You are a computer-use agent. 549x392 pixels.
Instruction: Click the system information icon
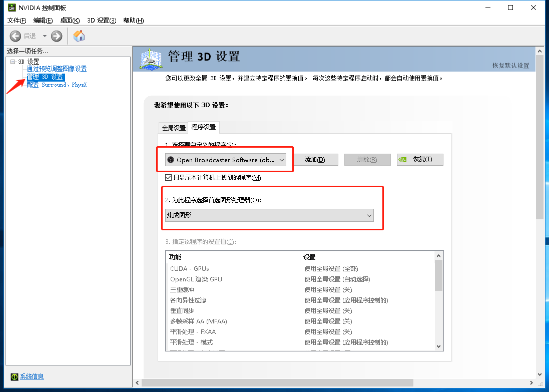(x=15, y=376)
